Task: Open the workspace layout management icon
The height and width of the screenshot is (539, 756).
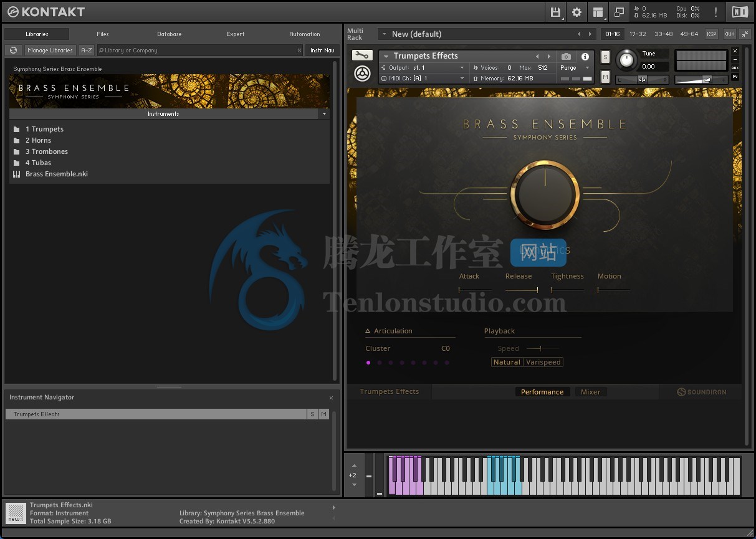Action: pyautogui.click(x=598, y=12)
